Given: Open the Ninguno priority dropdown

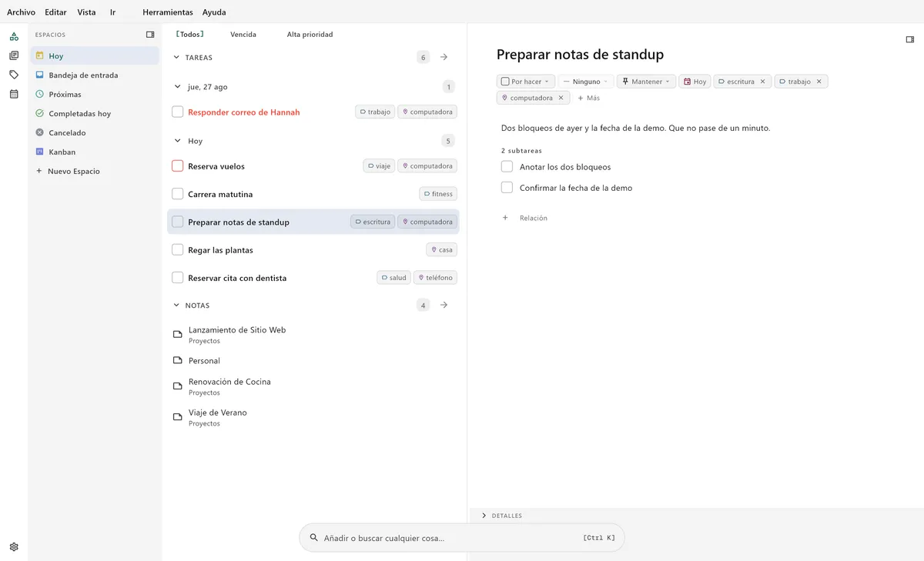Looking at the screenshot, I should pyautogui.click(x=586, y=82).
